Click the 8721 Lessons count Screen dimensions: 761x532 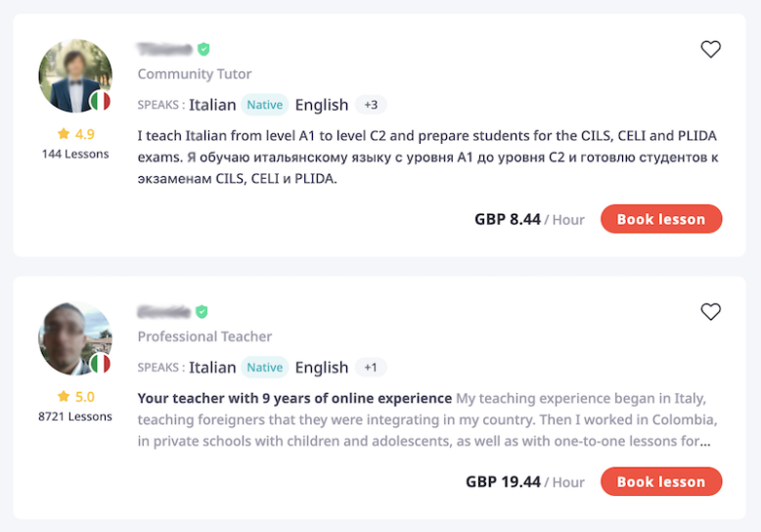pos(75,416)
